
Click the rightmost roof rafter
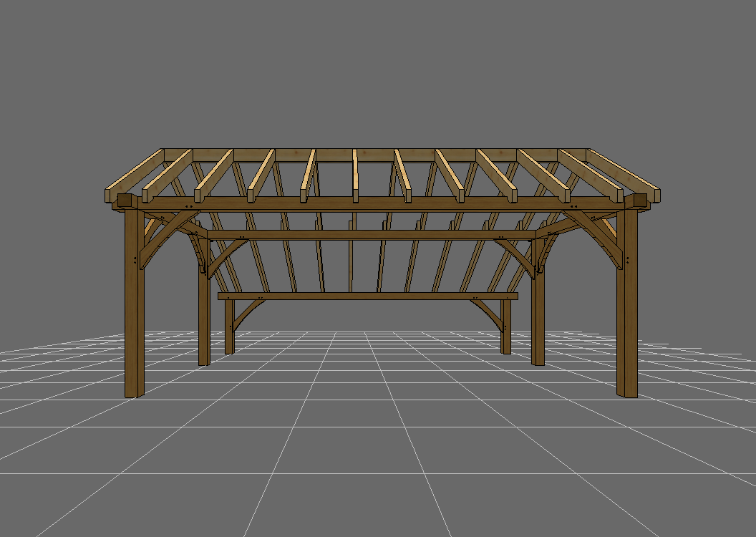pos(624,174)
